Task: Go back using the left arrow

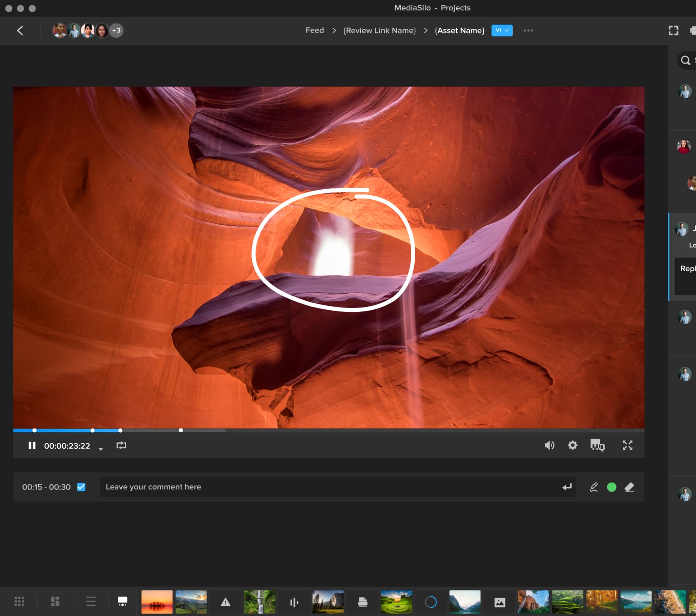Action: click(20, 30)
